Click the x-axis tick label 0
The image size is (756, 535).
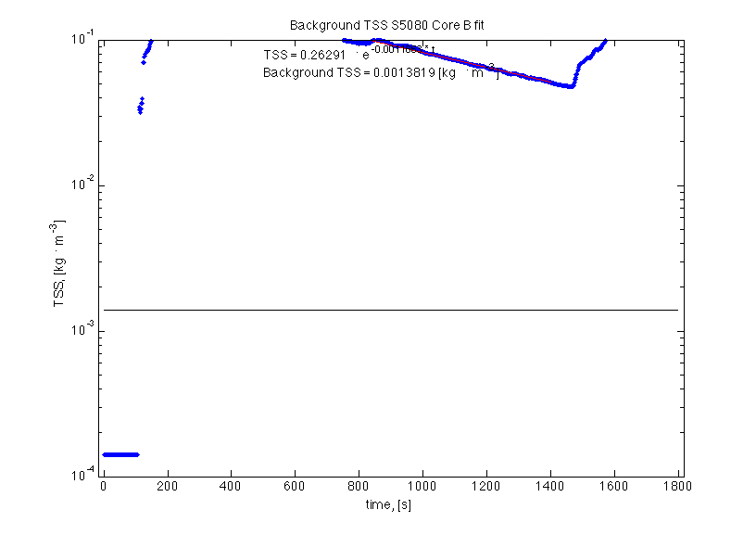coord(104,487)
